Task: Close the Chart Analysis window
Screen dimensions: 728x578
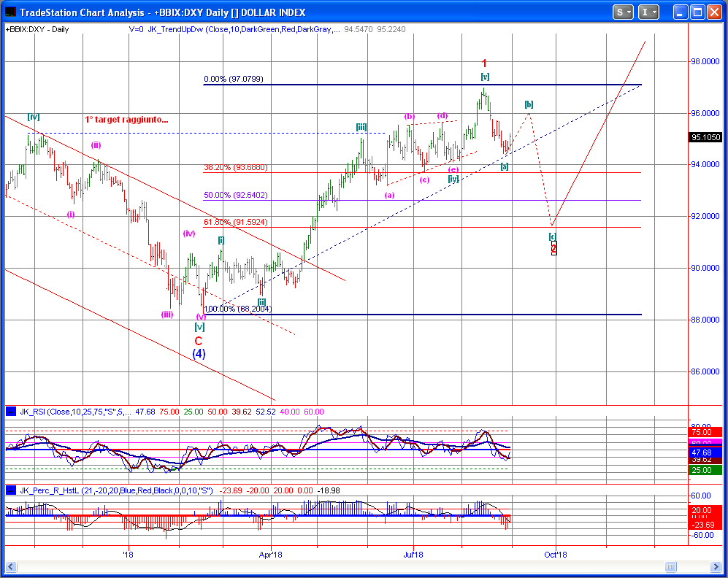Action: 714,12
